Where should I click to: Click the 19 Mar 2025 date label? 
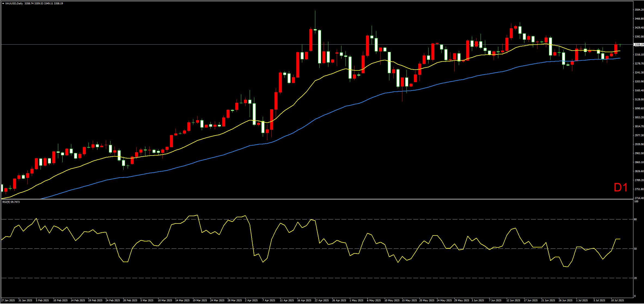point(200,300)
